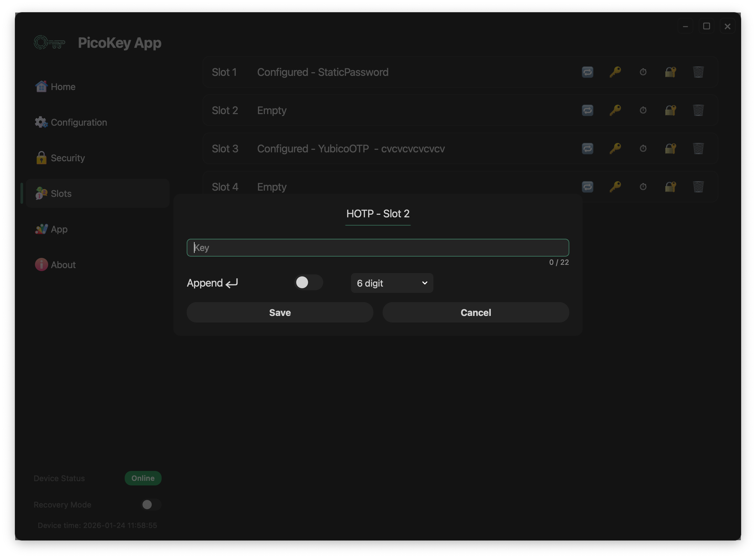Viewport: 756px width, 558px height.
Task: Click the trash can icon for Slot 3
Action: click(x=698, y=148)
